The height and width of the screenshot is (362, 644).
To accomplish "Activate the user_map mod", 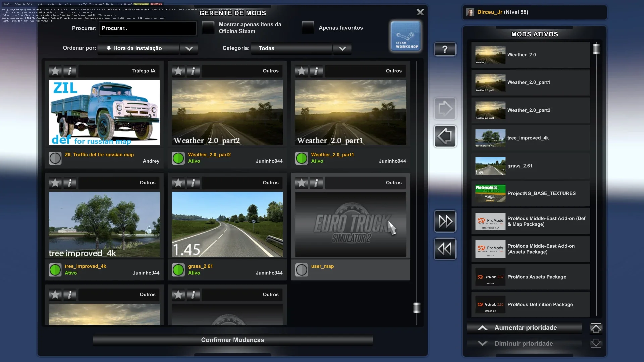I will coord(301,270).
